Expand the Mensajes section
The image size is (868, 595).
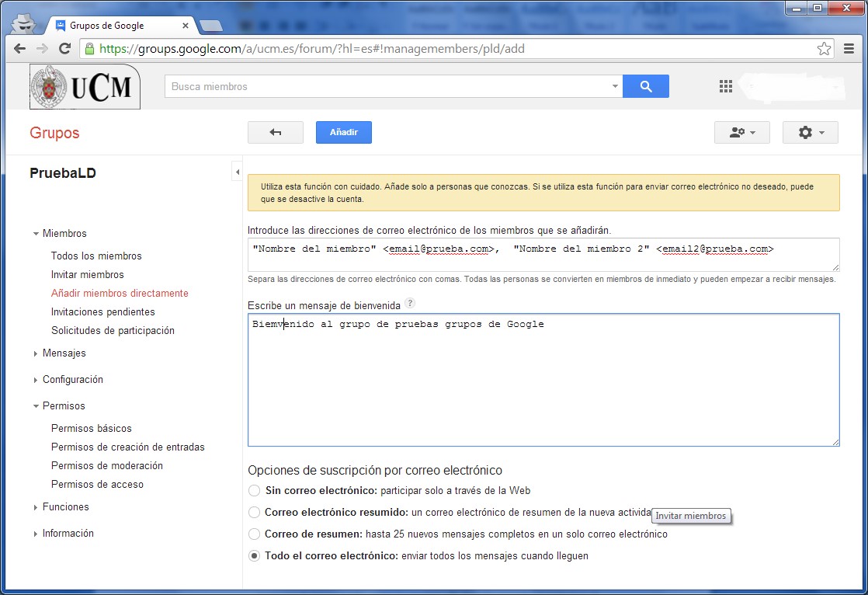(x=36, y=353)
